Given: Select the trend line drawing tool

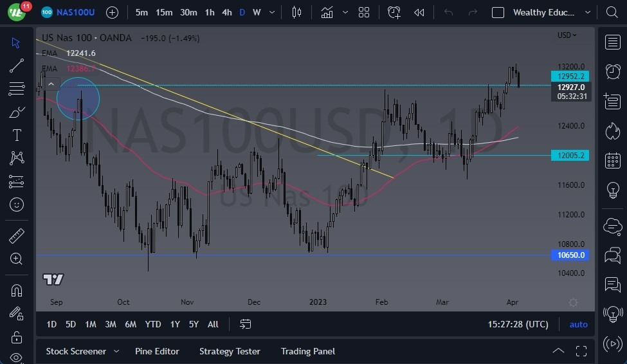Looking at the screenshot, I should [x=16, y=66].
